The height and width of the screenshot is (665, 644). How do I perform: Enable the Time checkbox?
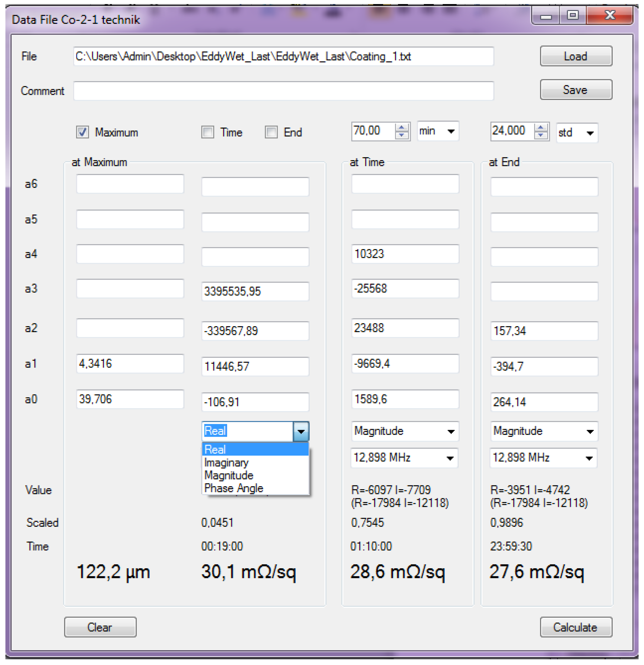[208, 132]
